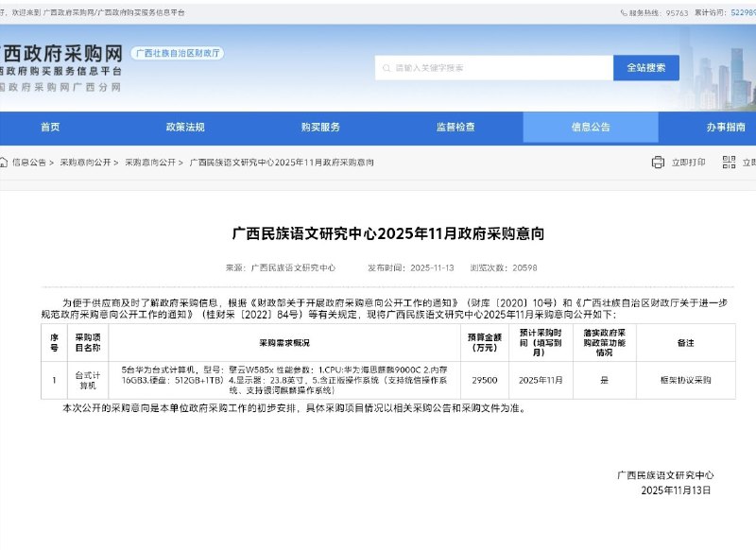The height and width of the screenshot is (550, 756).
Task: Click the icon before 信息公告 in the breadcrumb
Action: tap(8, 163)
